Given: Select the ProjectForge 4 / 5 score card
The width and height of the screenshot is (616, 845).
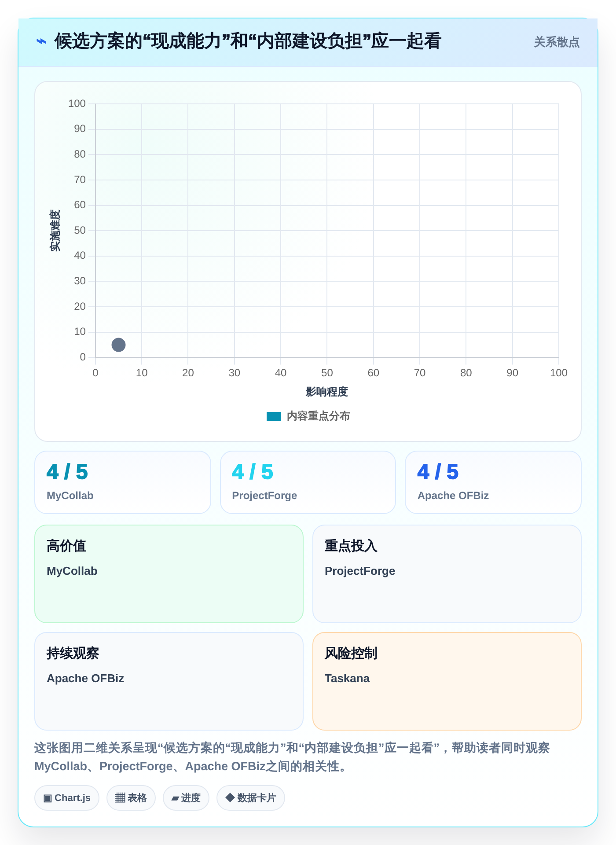Looking at the screenshot, I should click(x=308, y=482).
